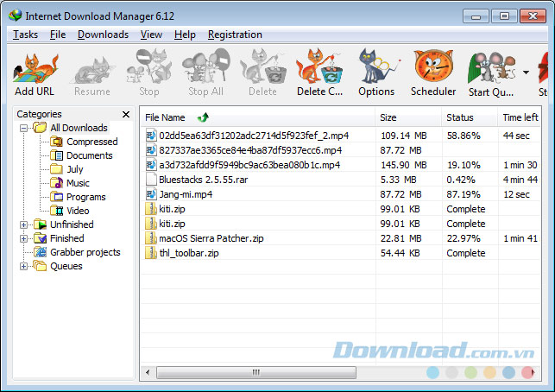Expand the Queues tree node
The width and height of the screenshot is (555, 392).
pyautogui.click(x=23, y=266)
